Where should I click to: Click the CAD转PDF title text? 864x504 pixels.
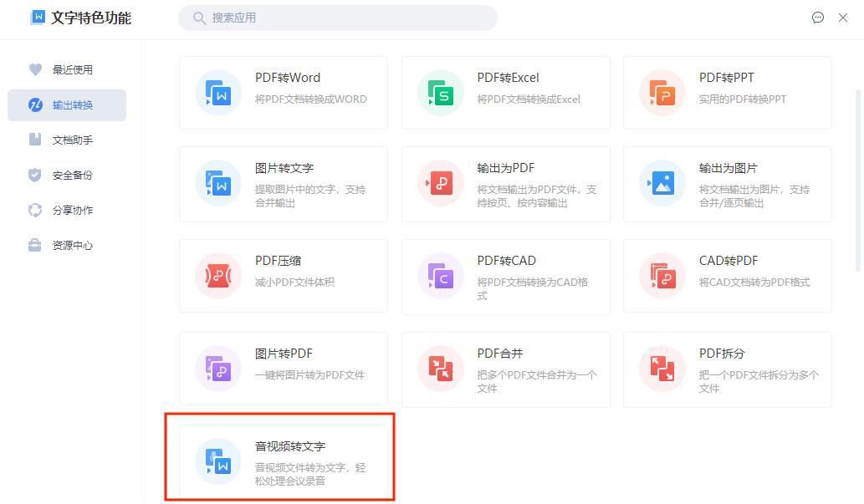pos(729,261)
